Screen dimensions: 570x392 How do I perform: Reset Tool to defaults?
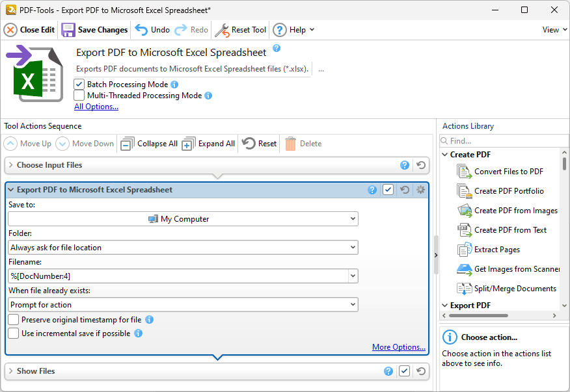pos(241,30)
